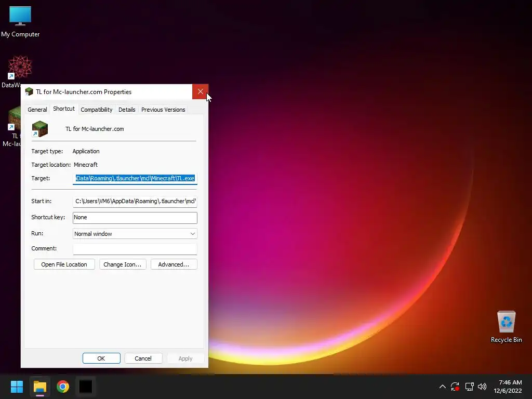Image resolution: width=532 pixels, height=399 pixels.
Task: Open the Details tab
Action: pos(127,110)
